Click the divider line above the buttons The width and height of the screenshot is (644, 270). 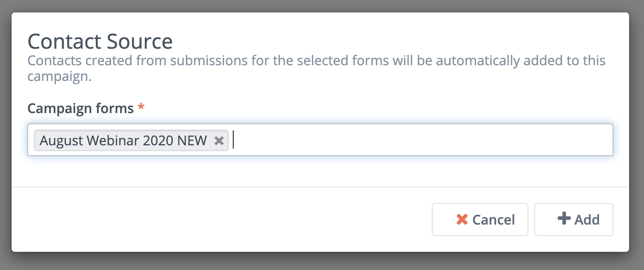[x=320, y=187]
